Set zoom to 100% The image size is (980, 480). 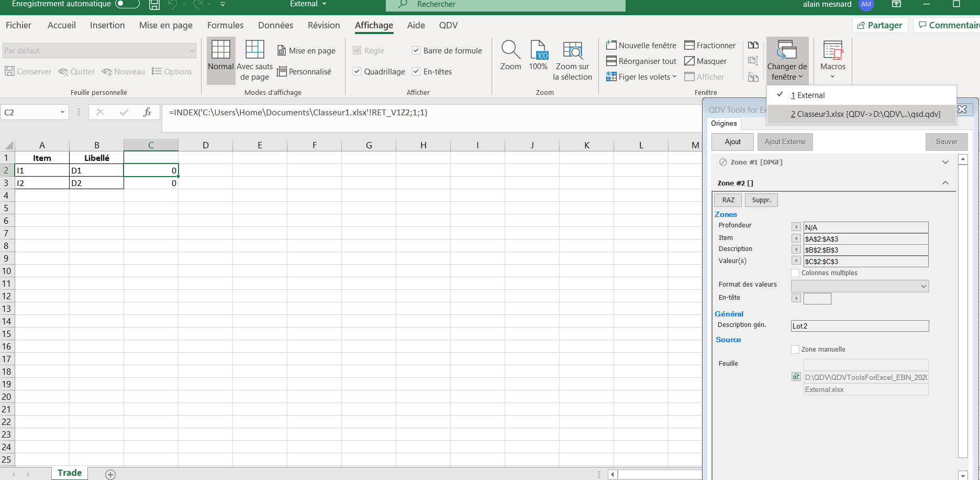[538, 56]
